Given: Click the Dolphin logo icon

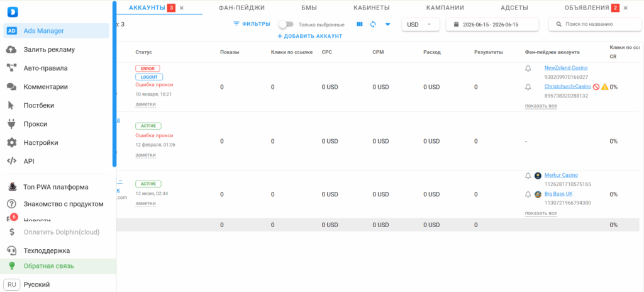Looking at the screenshot, I should [12, 12].
